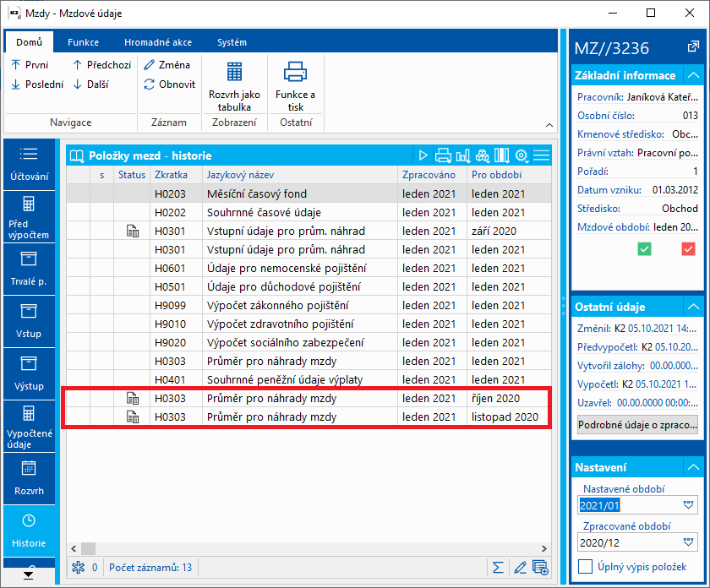Click Podrobné údaje o zpracování button
Image resolution: width=710 pixels, height=588 pixels.
(637, 425)
